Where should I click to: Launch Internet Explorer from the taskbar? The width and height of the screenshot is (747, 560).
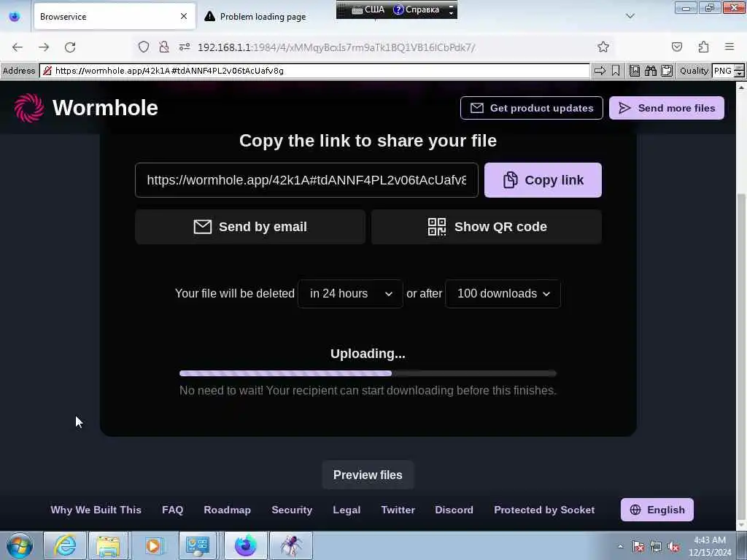pyautogui.click(x=65, y=545)
